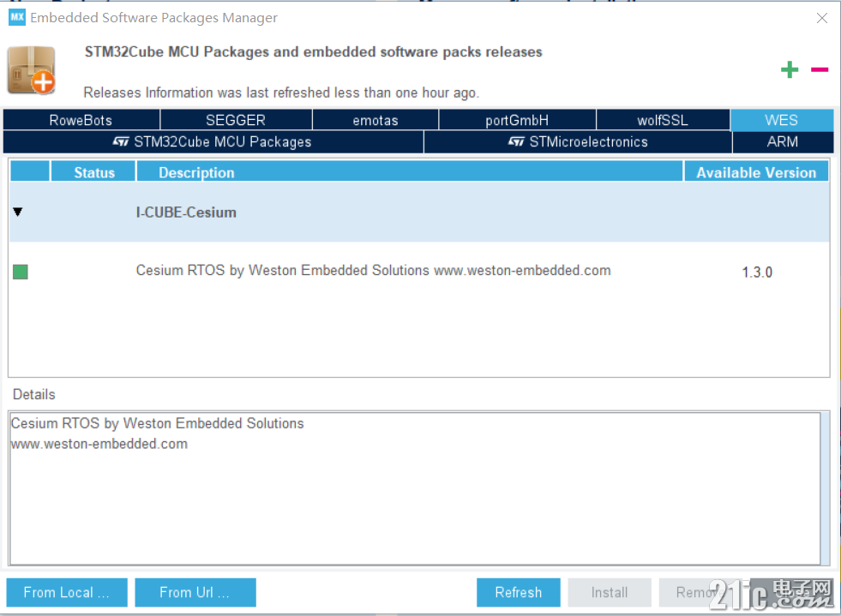Switch to the STMicroelectronics tab
Image resolution: width=841 pixels, height=616 pixels.
(578, 142)
